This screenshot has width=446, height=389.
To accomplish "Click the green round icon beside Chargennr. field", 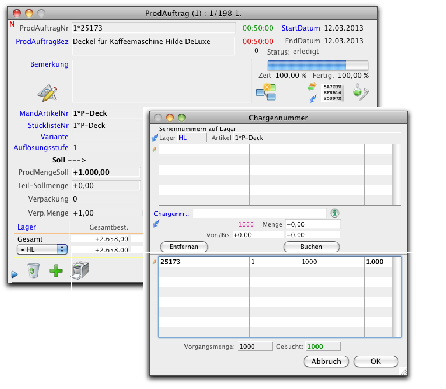I will tap(335, 213).
